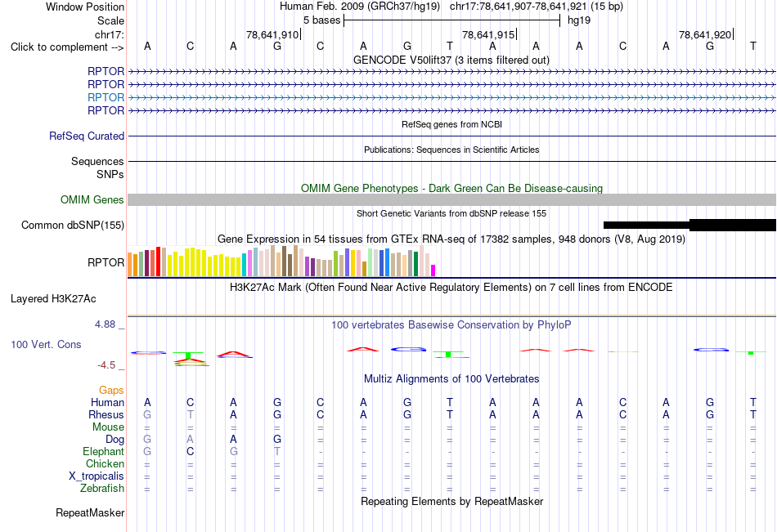The image size is (777, 532).
Task: Open 'Multiz Alignments of 100 Vertebrates' title
Action: [x=451, y=379]
